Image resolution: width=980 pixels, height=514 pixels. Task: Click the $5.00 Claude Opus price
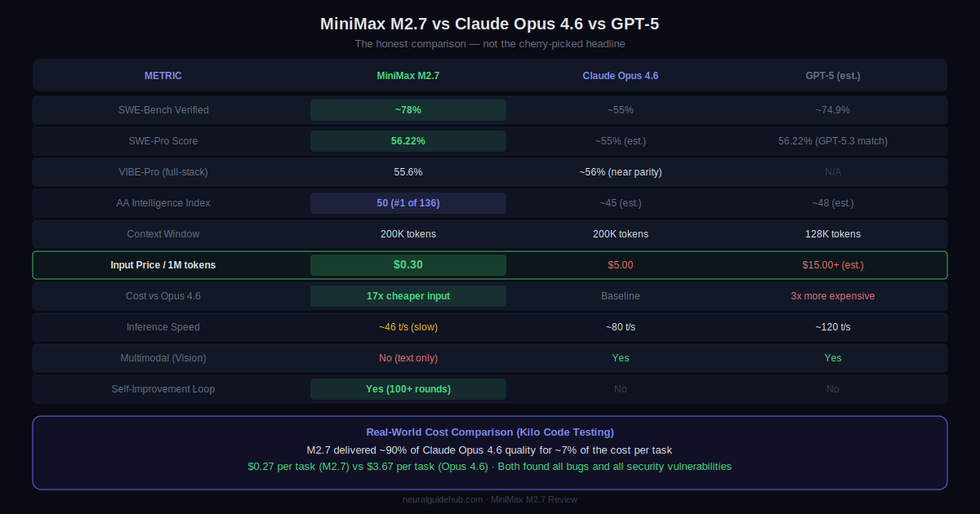tap(620, 265)
